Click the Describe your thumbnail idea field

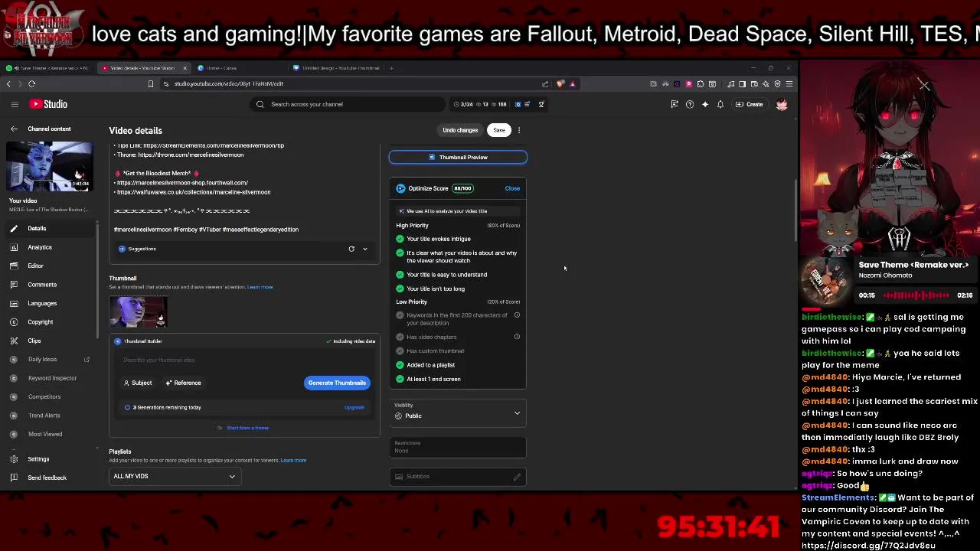point(245,360)
